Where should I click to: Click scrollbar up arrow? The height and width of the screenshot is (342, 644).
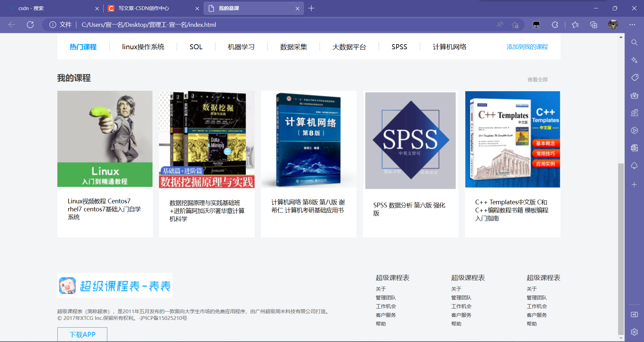click(x=621, y=37)
